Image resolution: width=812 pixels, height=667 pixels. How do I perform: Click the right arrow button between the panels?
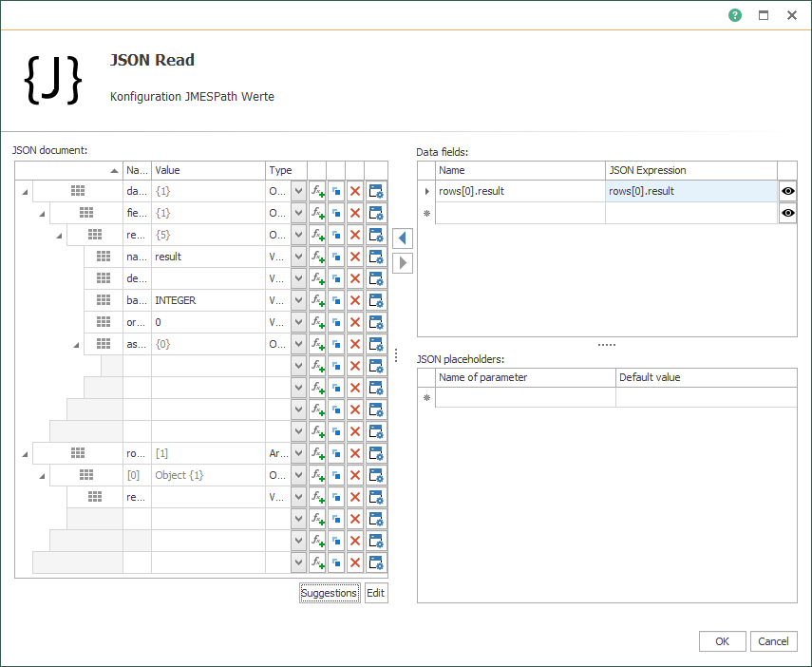click(403, 263)
